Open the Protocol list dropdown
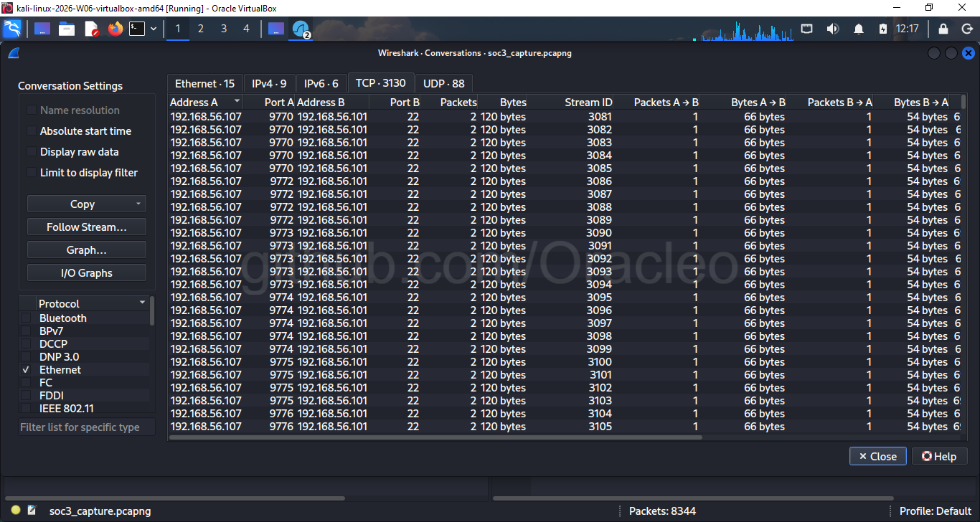The width and height of the screenshot is (980, 522). (x=142, y=303)
